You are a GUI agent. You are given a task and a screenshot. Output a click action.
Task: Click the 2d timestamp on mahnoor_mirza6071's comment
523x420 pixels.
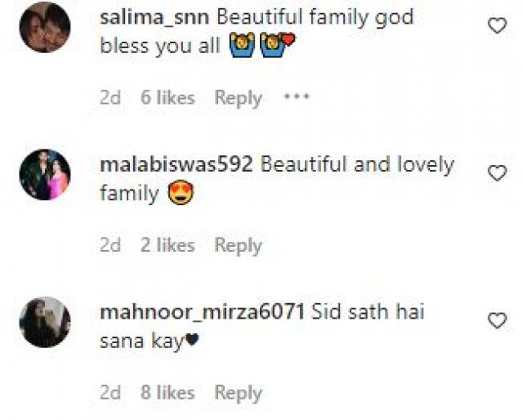click(110, 392)
